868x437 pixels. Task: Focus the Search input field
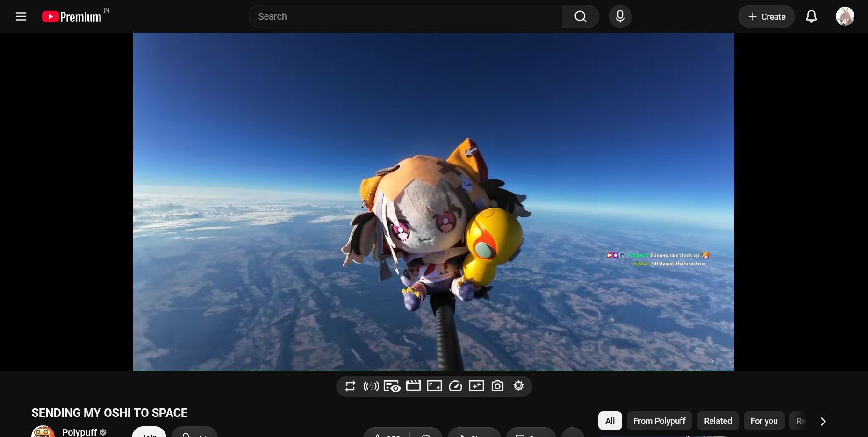[x=405, y=16]
